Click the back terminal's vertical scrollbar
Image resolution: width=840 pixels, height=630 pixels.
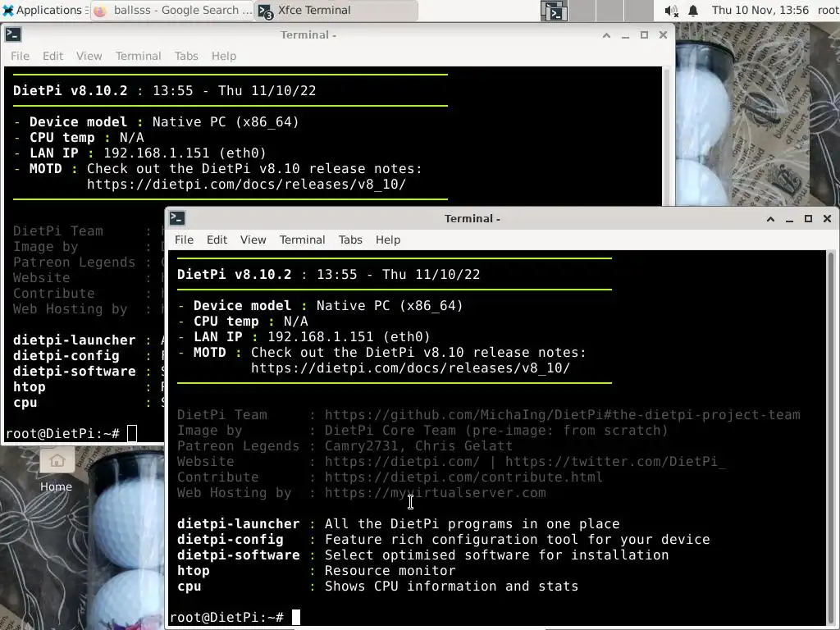tap(667, 136)
